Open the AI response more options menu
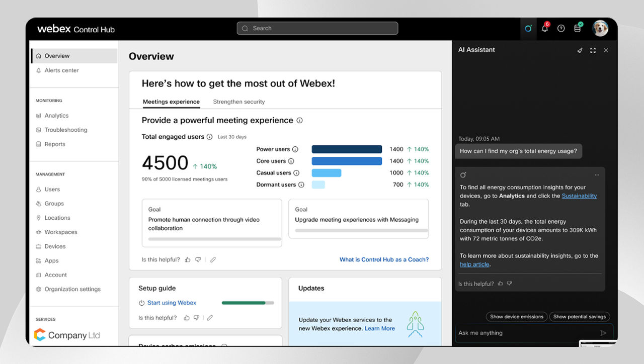The image size is (644, 364). (x=597, y=175)
